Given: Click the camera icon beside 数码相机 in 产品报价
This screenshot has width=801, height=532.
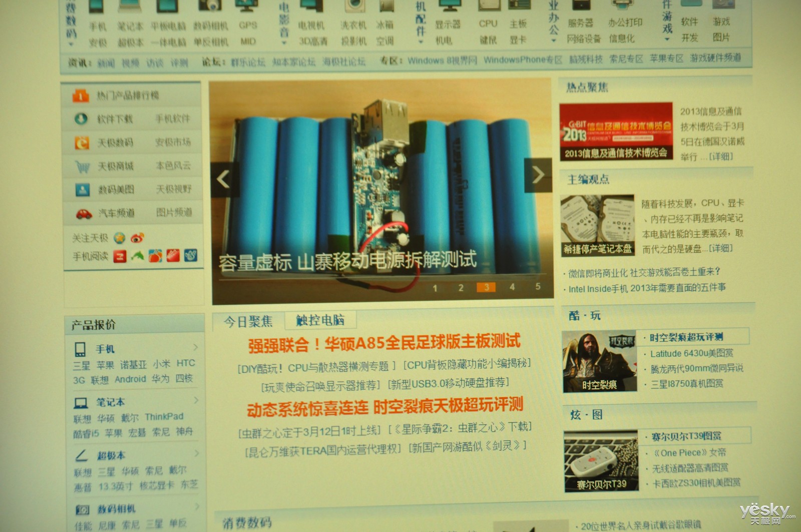Looking at the screenshot, I should [82, 509].
